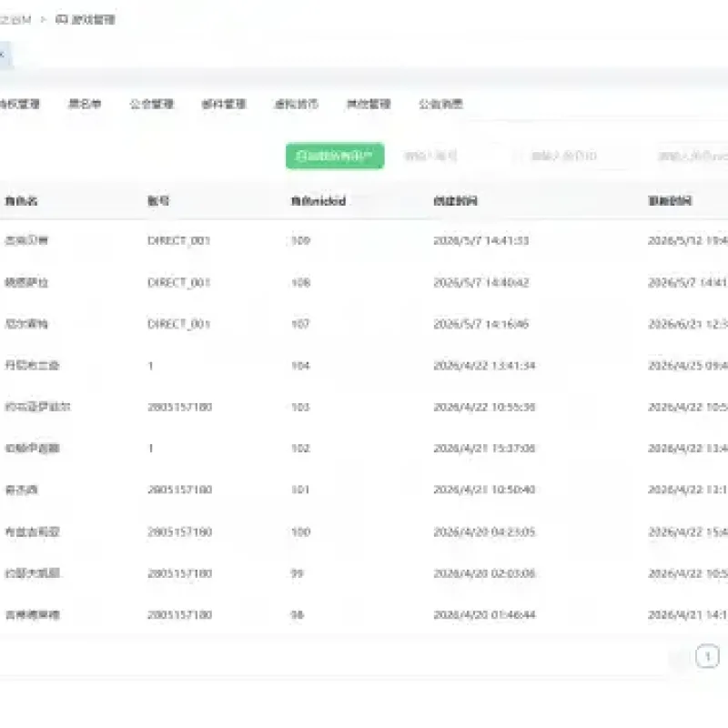Screen dimensions: 728x728
Task: Select nickid cell 102
Action: 300,449
